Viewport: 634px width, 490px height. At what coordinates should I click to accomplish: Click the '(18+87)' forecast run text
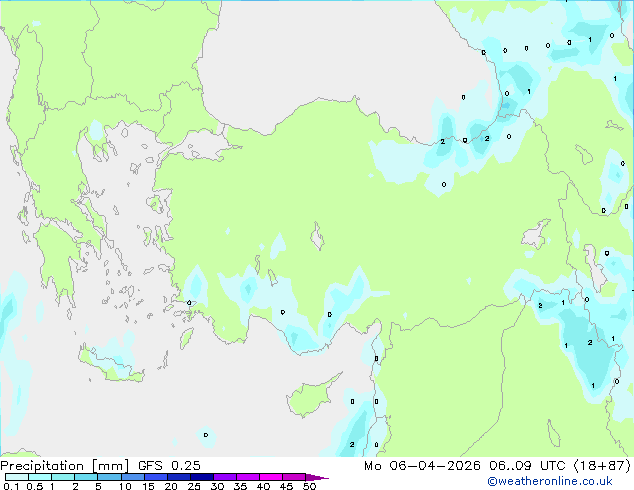pyautogui.click(x=602, y=466)
